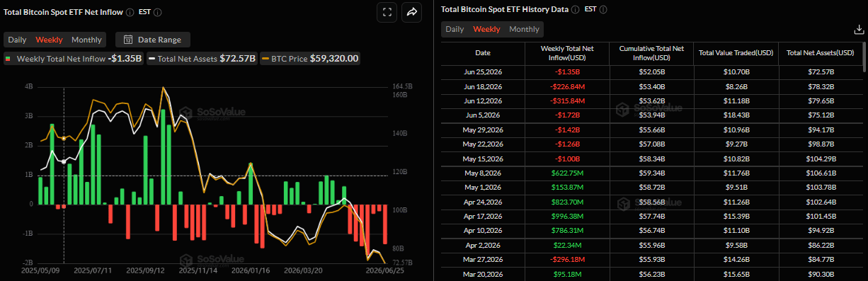The height and width of the screenshot is (281, 868).
Task: Click the 2026/01/16 x-axis label
Action: pos(251,270)
